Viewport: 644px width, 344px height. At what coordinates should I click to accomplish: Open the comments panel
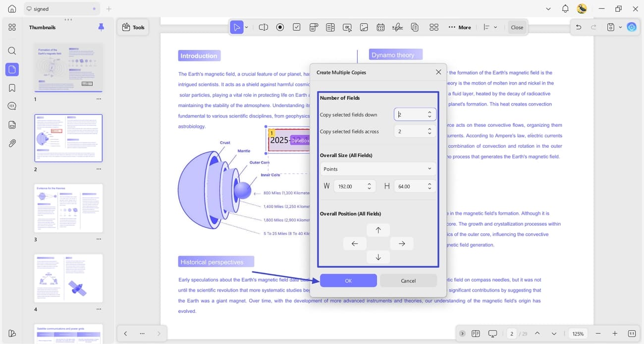pos(12,106)
